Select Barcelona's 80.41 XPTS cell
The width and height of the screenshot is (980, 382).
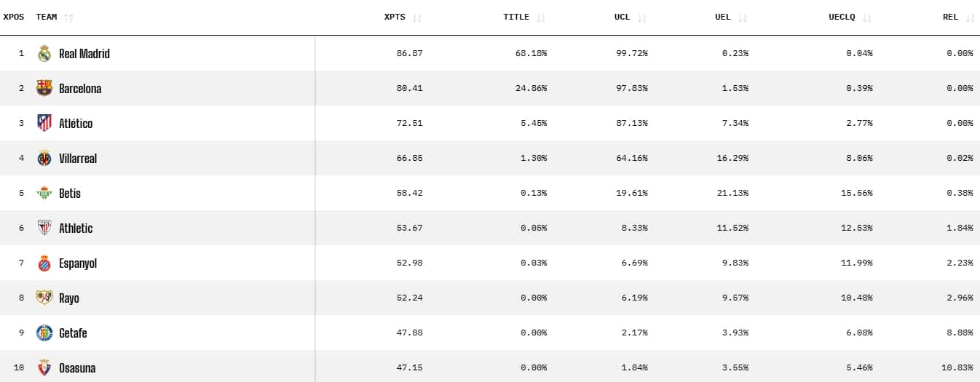pos(408,88)
